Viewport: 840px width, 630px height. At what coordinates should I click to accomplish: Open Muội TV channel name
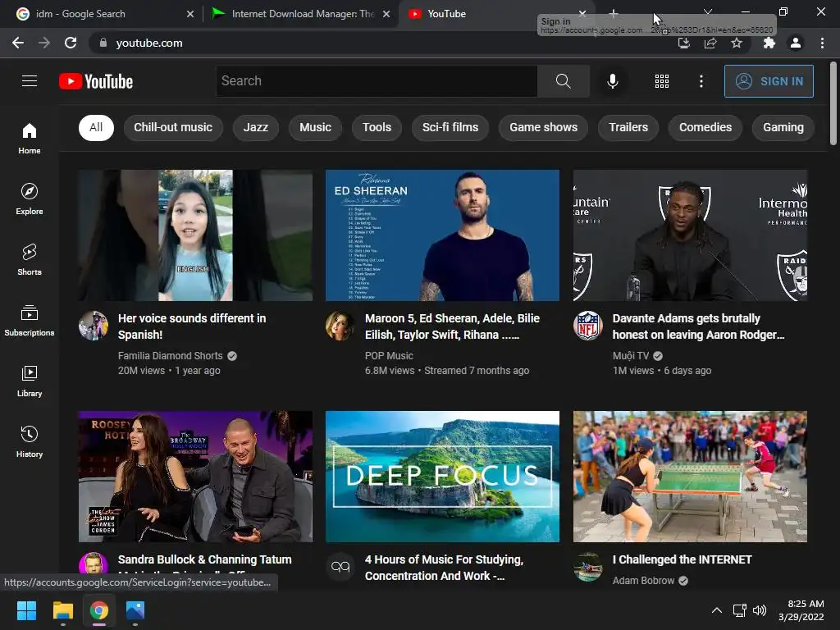coord(631,356)
